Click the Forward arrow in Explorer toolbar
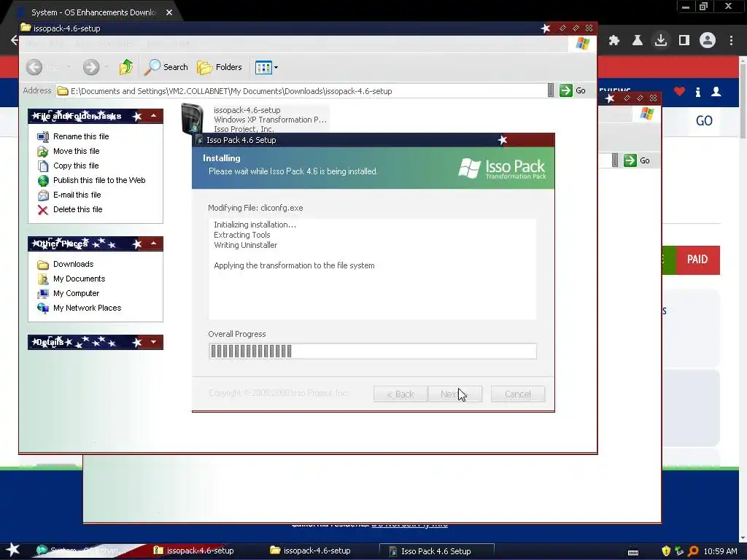 pyautogui.click(x=91, y=67)
